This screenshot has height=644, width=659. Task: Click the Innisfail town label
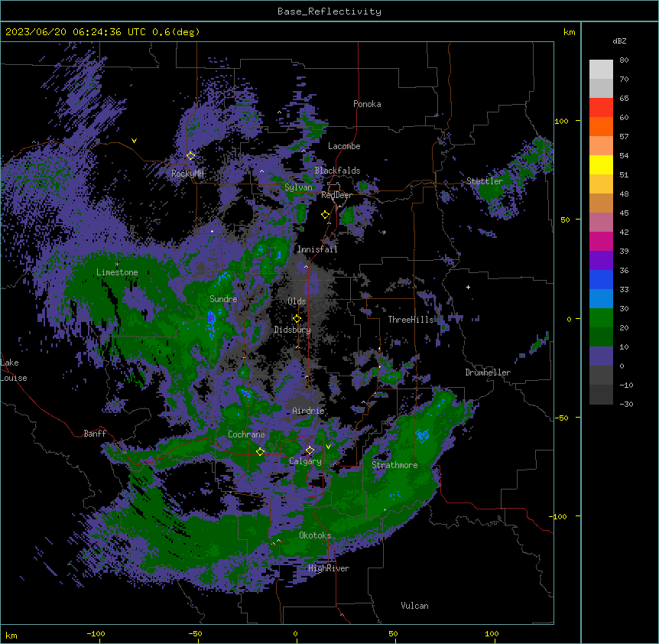click(317, 249)
